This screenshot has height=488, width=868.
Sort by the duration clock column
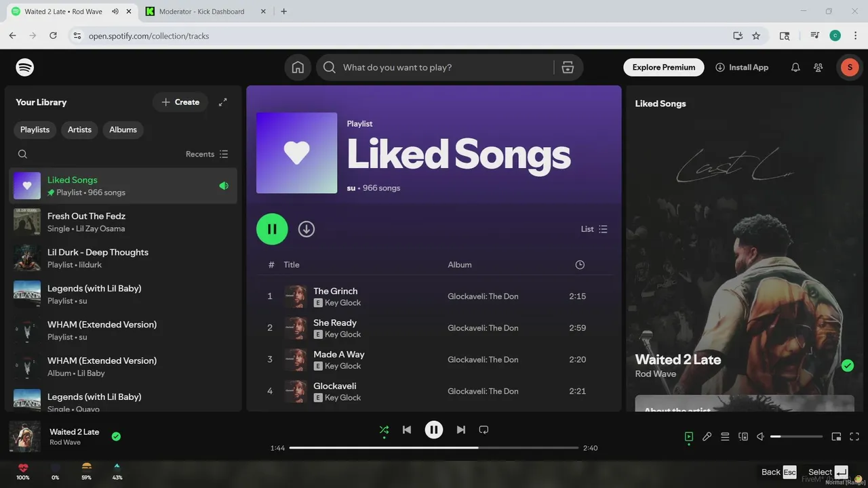click(580, 265)
